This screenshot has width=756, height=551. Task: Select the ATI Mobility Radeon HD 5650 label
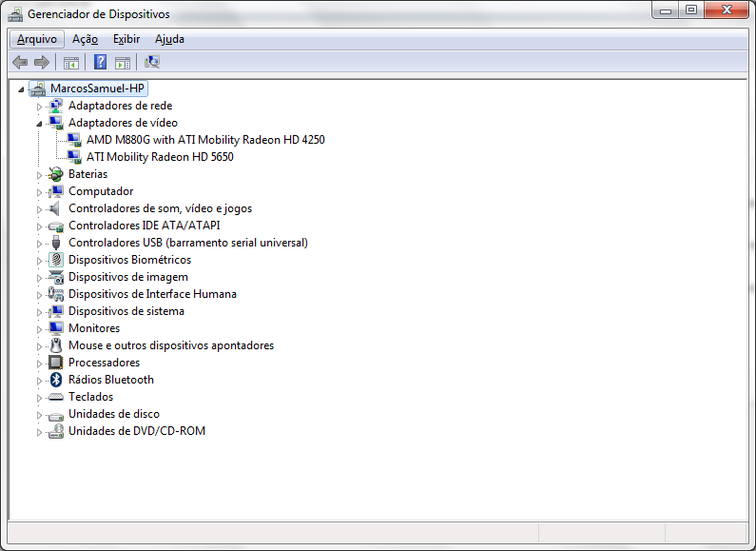coord(160,157)
